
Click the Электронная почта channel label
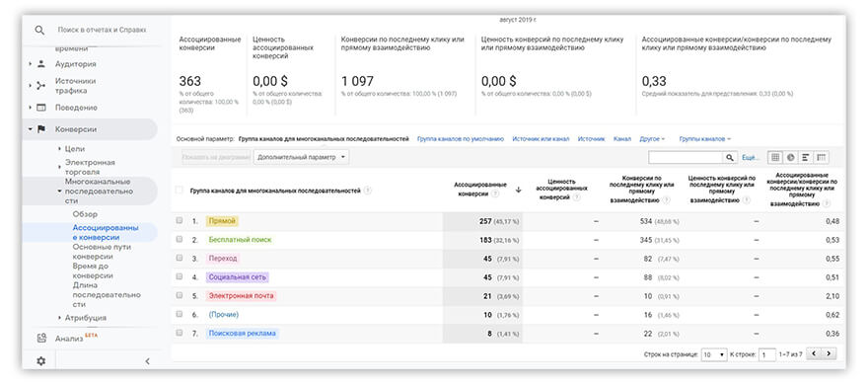pos(241,295)
